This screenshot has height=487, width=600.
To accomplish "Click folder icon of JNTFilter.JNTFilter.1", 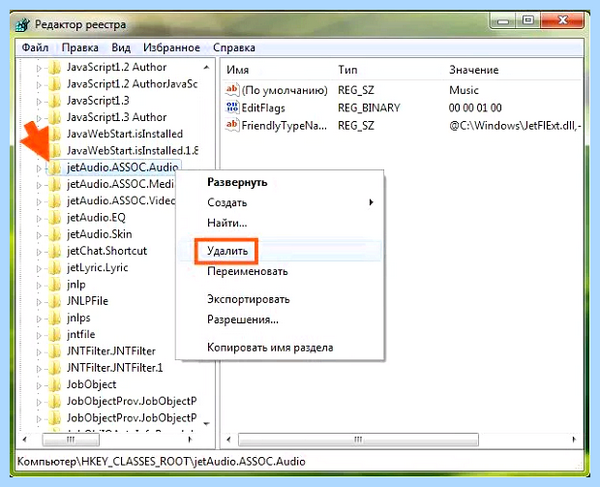I will click(55, 368).
